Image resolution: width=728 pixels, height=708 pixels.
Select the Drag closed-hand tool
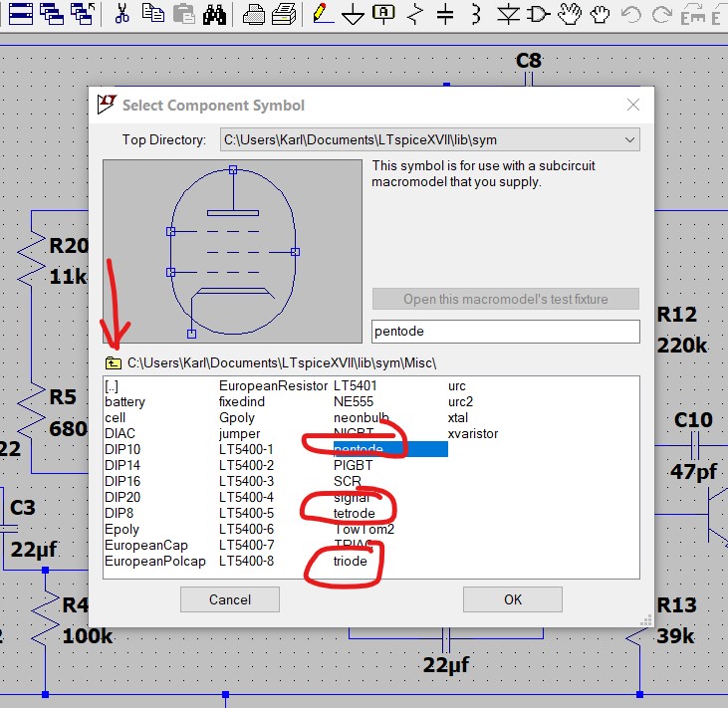600,14
